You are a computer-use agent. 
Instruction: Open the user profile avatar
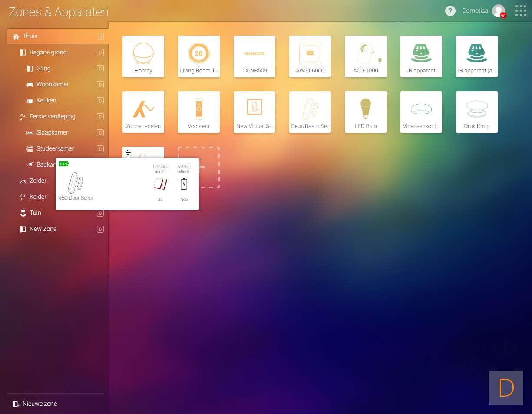pos(498,11)
